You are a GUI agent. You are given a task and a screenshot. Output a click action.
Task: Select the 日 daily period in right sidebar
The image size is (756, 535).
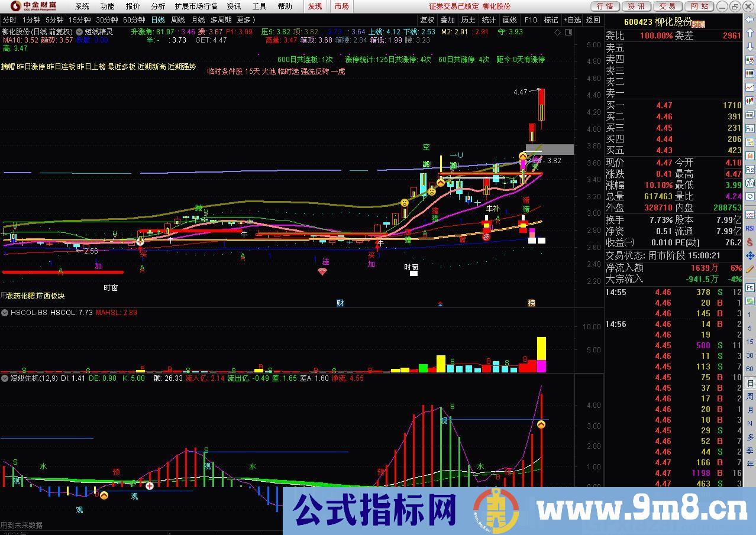749,382
